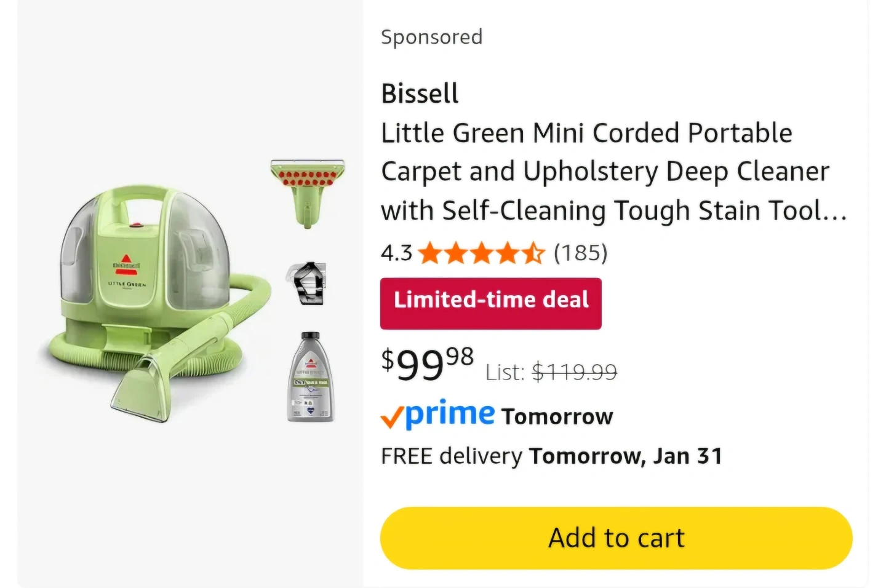This screenshot has width=886, height=588.
Task: Click the blue prime logo
Action: coord(450,414)
